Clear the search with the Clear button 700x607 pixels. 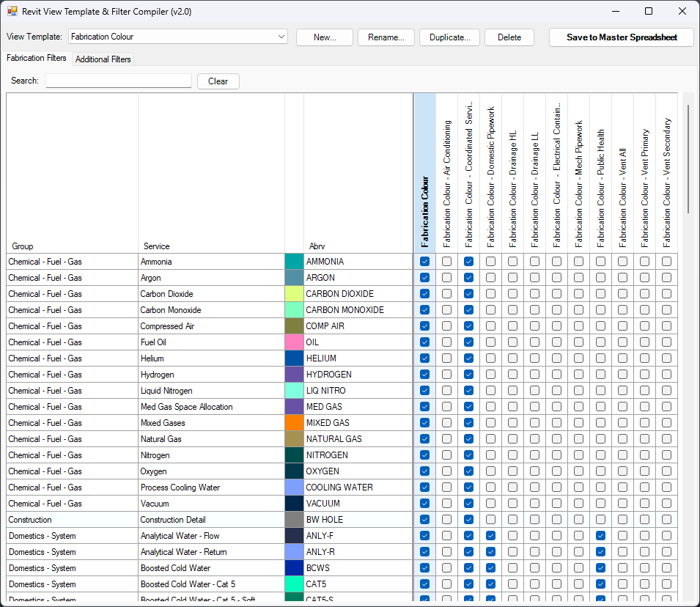pyautogui.click(x=218, y=81)
